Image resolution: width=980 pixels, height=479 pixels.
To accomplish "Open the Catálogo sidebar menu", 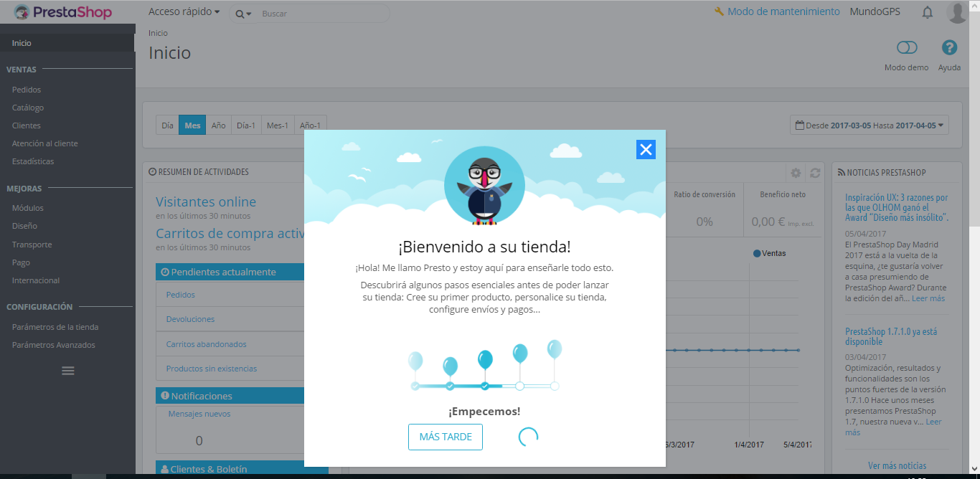I will point(28,108).
